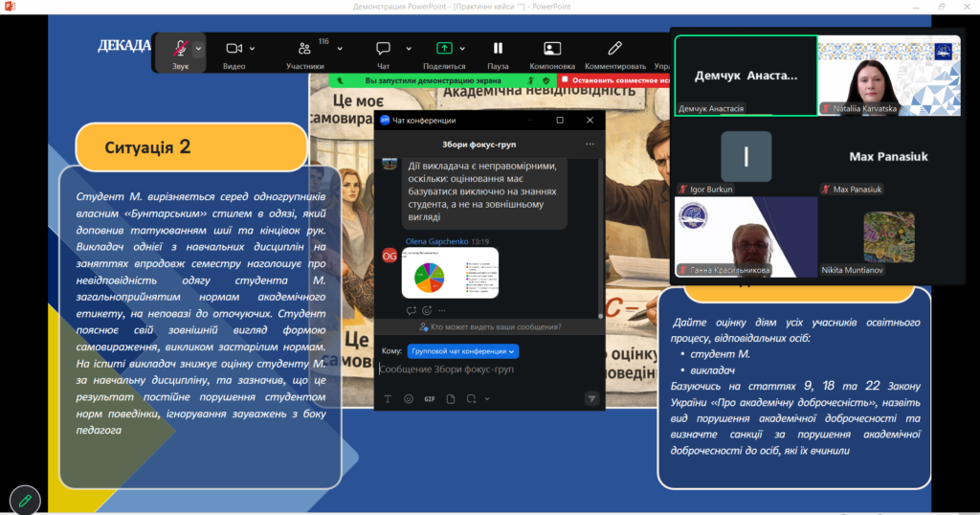Select the Комментировать annotation pencil
This screenshot has width=980, height=515.
(615, 49)
